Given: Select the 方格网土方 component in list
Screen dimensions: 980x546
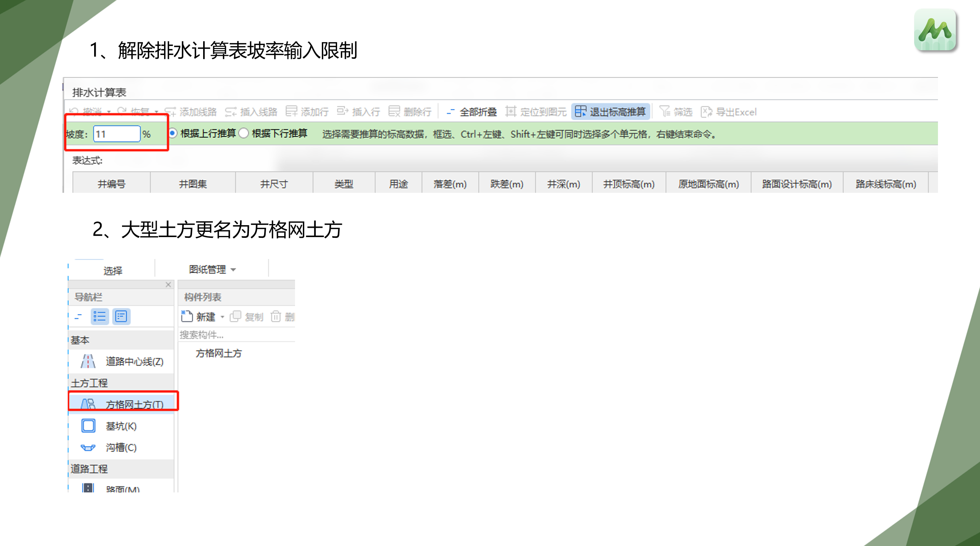Looking at the screenshot, I should [218, 354].
